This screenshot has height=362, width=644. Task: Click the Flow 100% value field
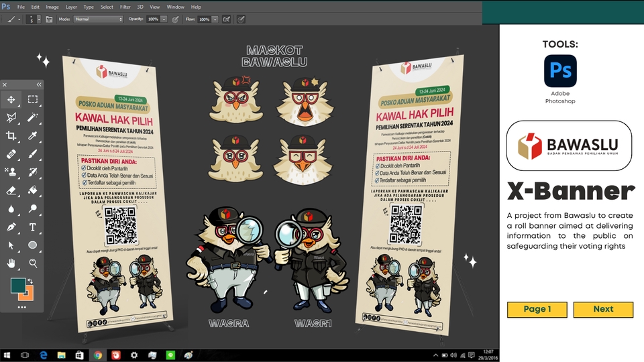coord(204,19)
